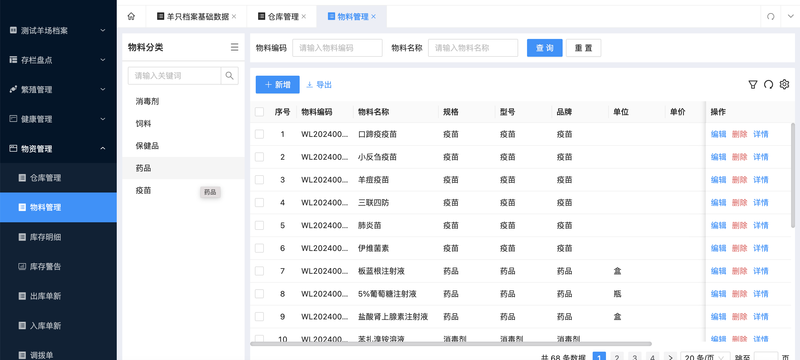Expand the 健康管理 sidebar menu

[58, 119]
